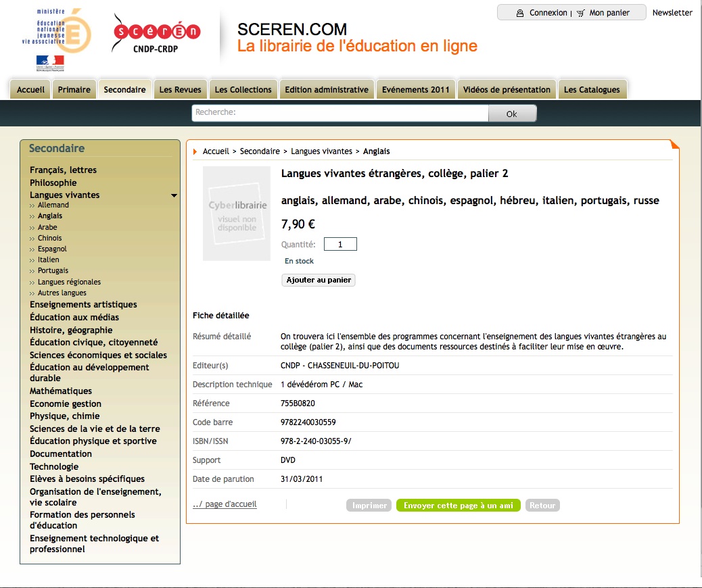
Task: Click the République Française flag emblem
Action: (x=50, y=63)
